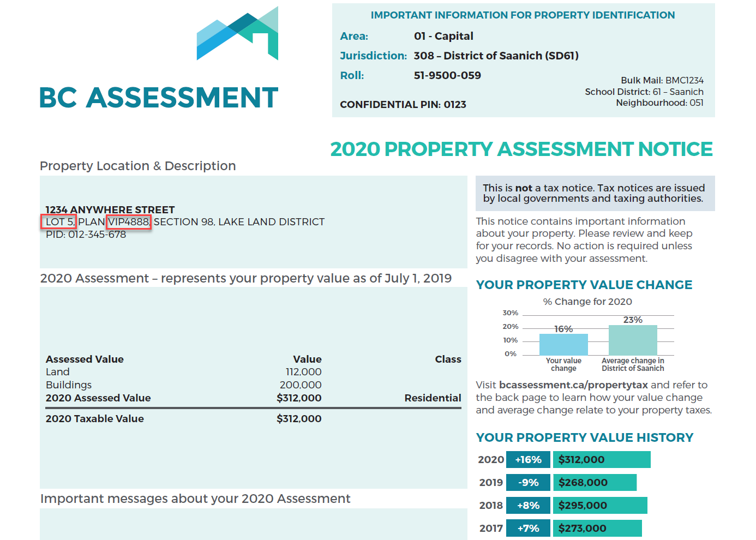This screenshot has width=756, height=540.
Task: Click the 2020 PROPERTY ASSESSMENT NOTICE heading
Action: (521, 149)
